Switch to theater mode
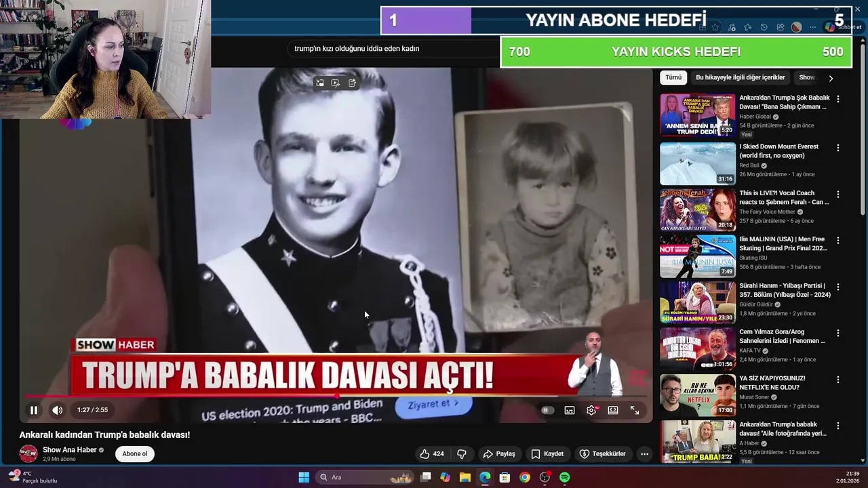The image size is (868, 488). coord(613,410)
